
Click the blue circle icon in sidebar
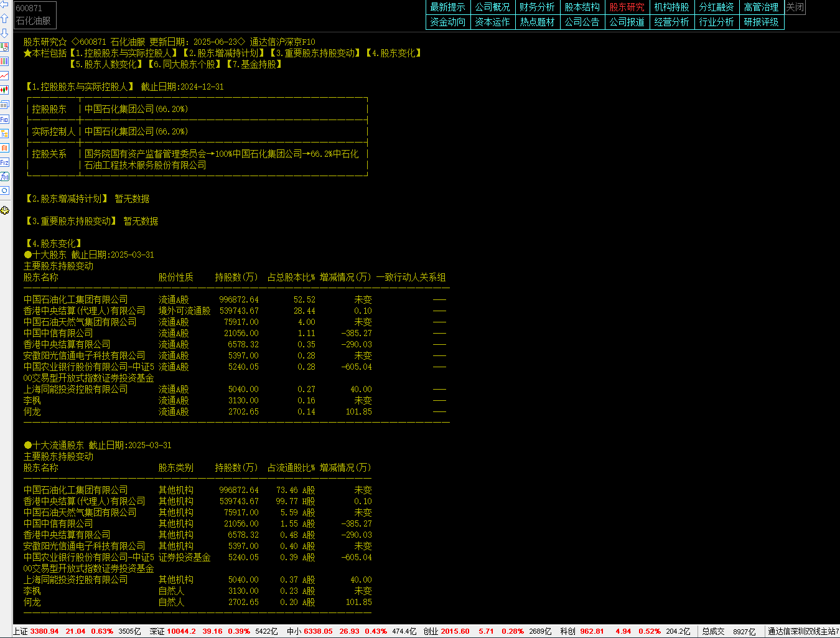click(x=4, y=190)
